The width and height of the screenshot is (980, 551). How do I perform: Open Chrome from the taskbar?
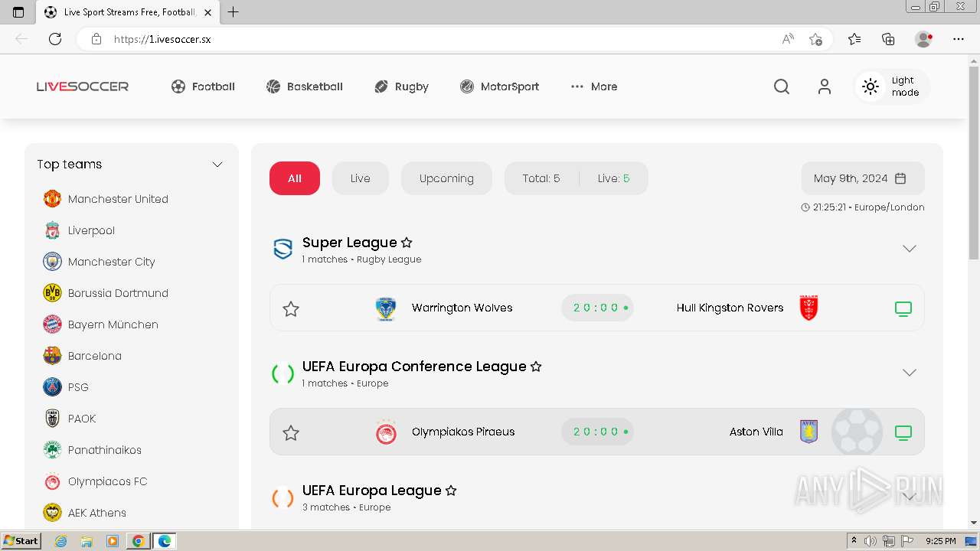click(139, 541)
